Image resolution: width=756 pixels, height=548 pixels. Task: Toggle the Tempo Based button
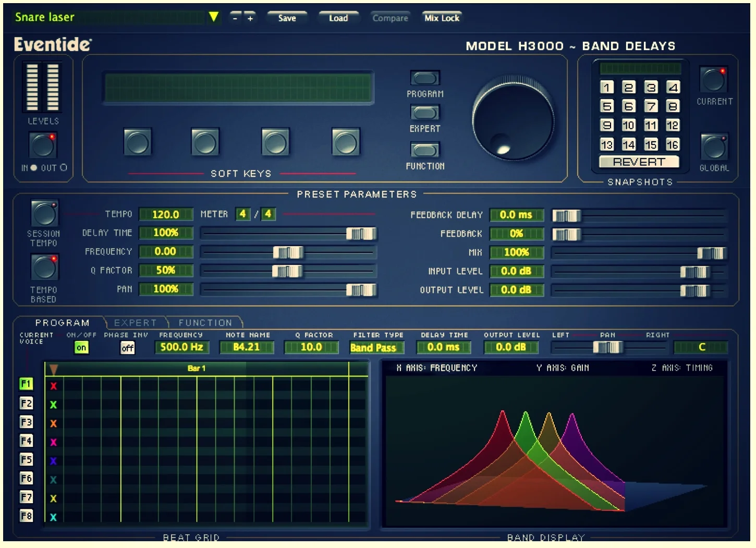(x=44, y=267)
